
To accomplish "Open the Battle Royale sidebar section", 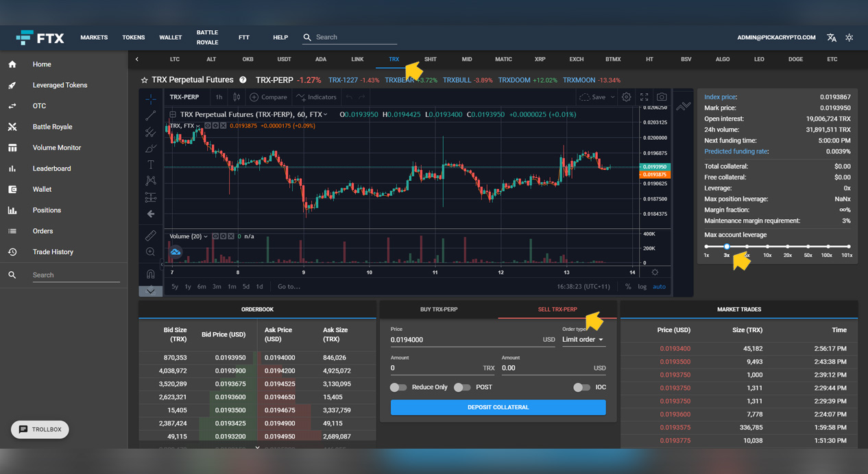I will tap(51, 126).
